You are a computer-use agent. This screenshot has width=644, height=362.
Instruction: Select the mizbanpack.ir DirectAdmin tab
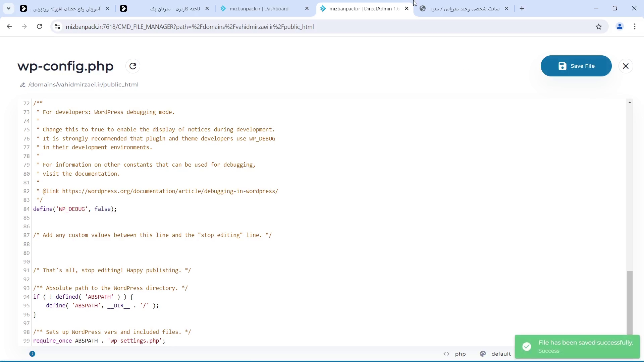coord(364,9)
